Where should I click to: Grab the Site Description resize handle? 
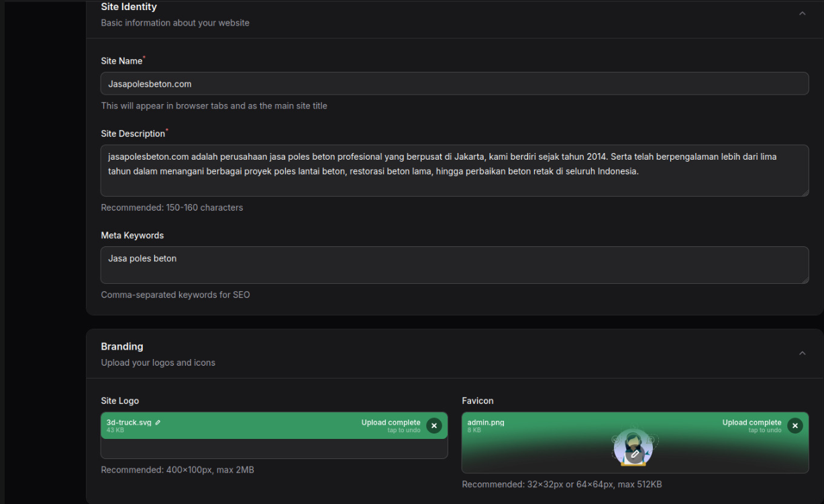(x=805, y=192)
